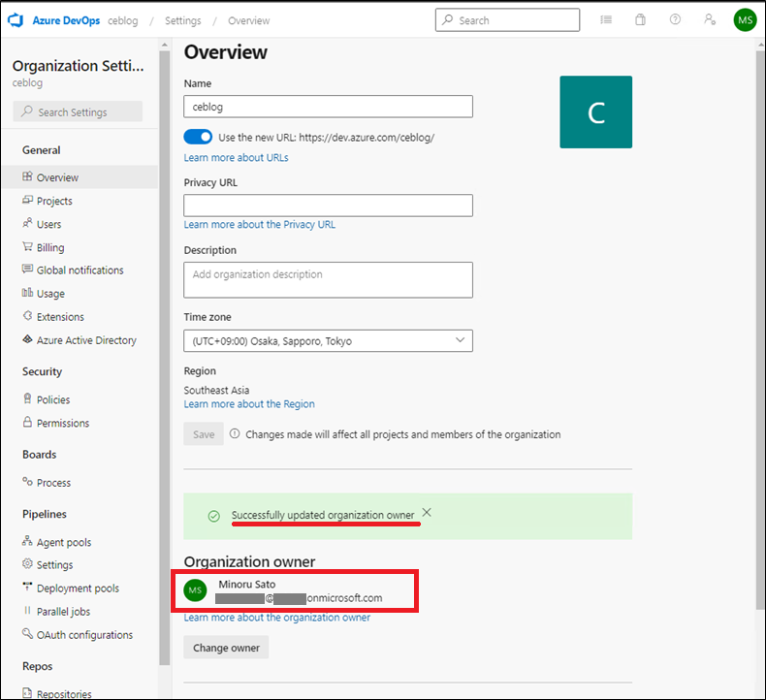Click the Overview breadcrumb link
Screen dimensions: 766x700
[x=248, y=20]
